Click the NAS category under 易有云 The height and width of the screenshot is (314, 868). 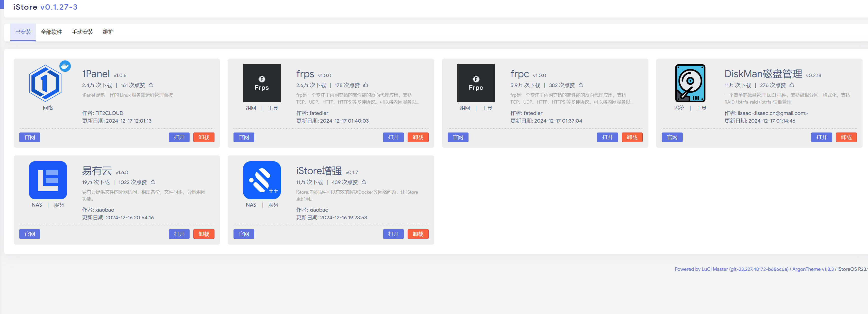click(x=37, y=205)
